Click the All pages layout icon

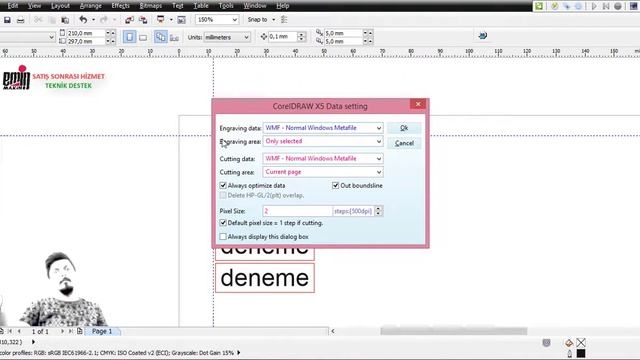[161, 37]
